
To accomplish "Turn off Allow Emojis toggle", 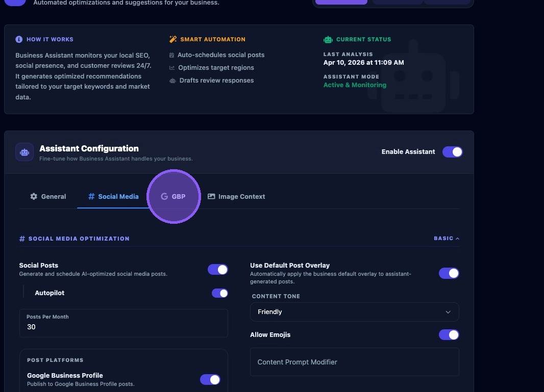I will [x=449, y=335].
